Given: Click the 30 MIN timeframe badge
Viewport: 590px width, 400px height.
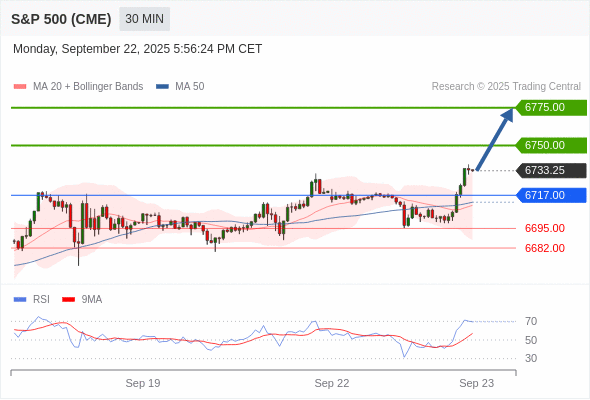Looking at the screenshot, I should (144, 19).
